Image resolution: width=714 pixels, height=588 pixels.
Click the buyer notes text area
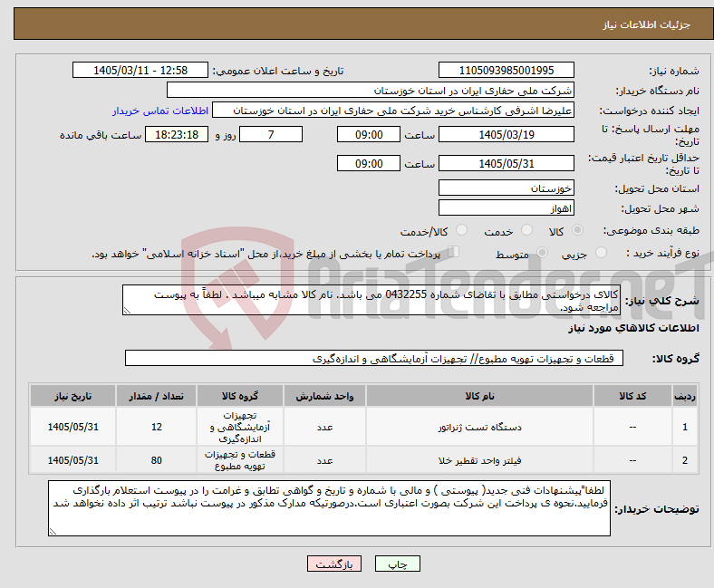(x=329, y=508)
